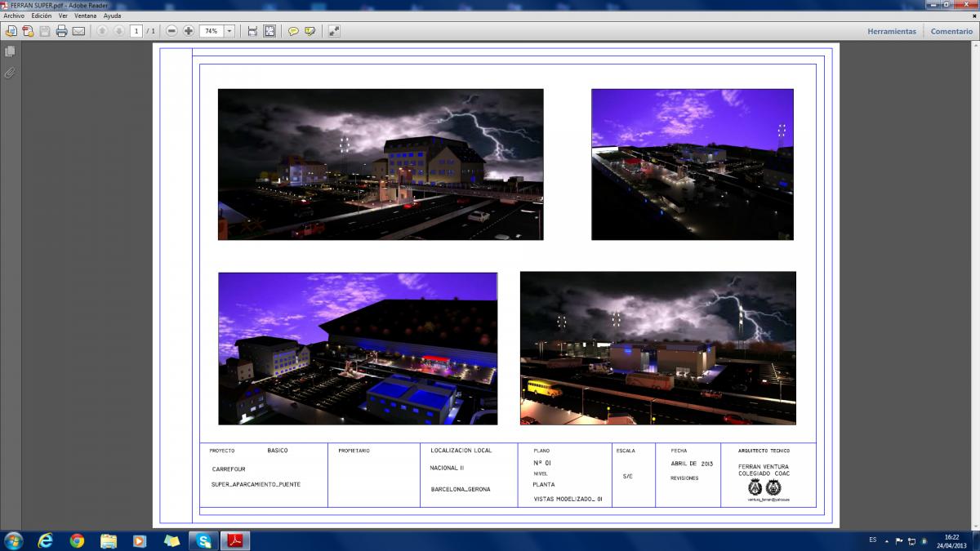Click the Fit Width scrolling icon
This screenshot has height=551, width=980.
tap(252, 31)
